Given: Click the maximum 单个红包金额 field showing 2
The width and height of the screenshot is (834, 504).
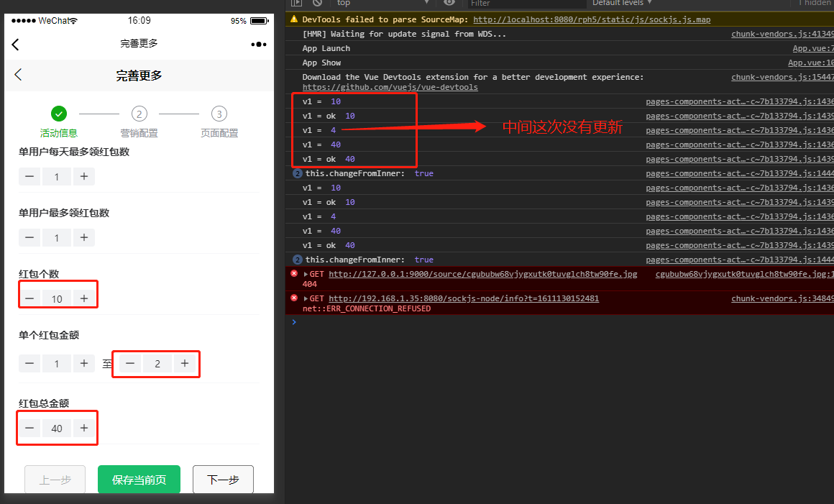Looking at the screenshot, I should pos(157,364).
